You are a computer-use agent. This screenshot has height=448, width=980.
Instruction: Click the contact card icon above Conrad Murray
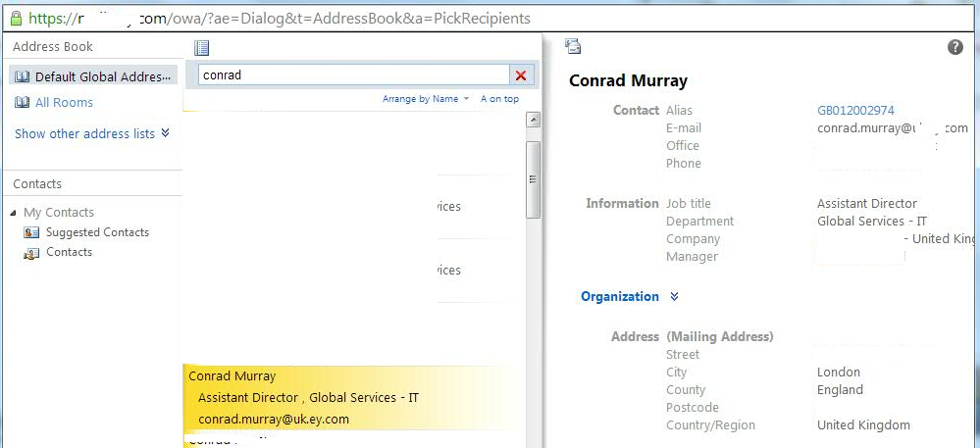573,46
